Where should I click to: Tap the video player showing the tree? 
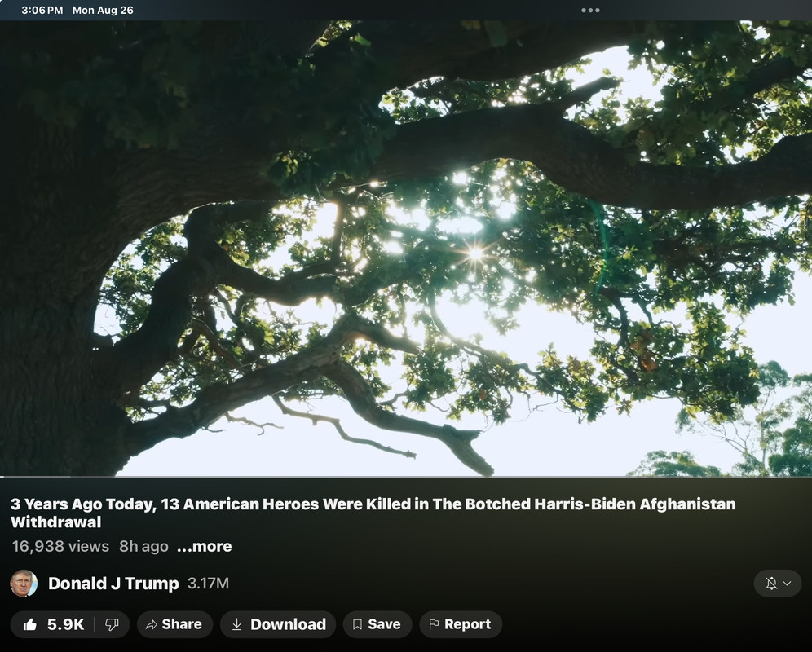(x=406, y=248)
